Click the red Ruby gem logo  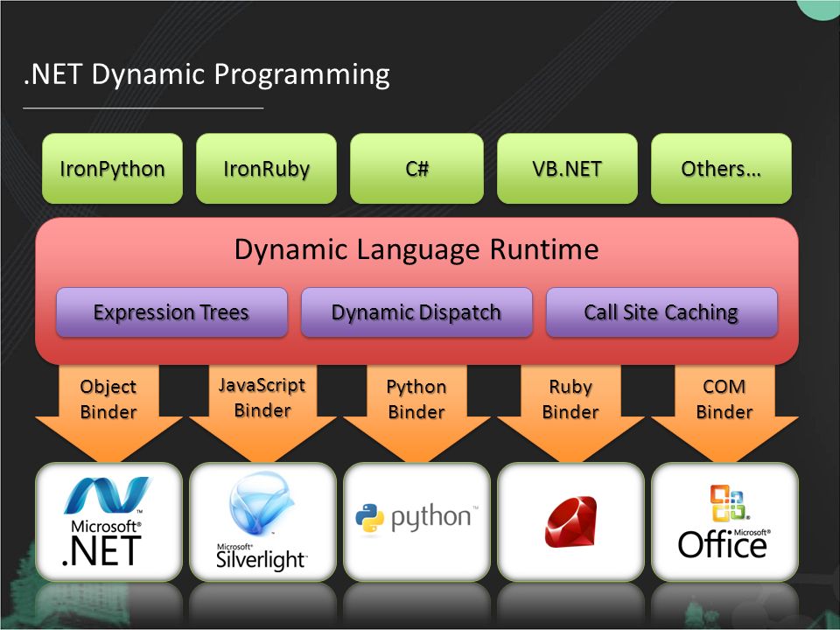tap(570, 521)
